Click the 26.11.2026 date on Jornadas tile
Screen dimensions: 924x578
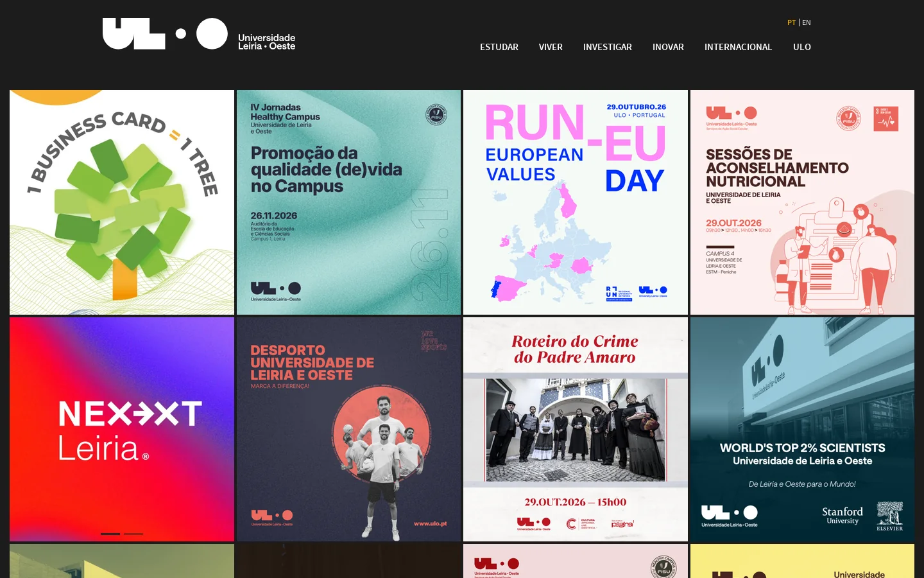[x=274, y=216]
